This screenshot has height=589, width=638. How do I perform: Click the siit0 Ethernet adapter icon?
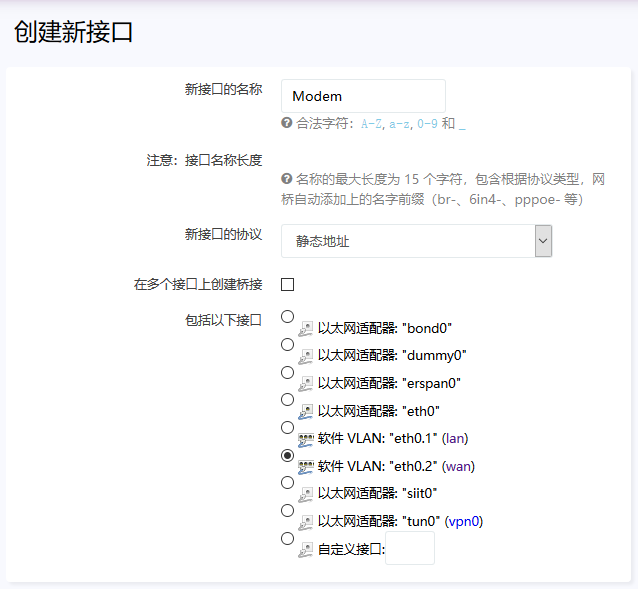coord(306,494)
